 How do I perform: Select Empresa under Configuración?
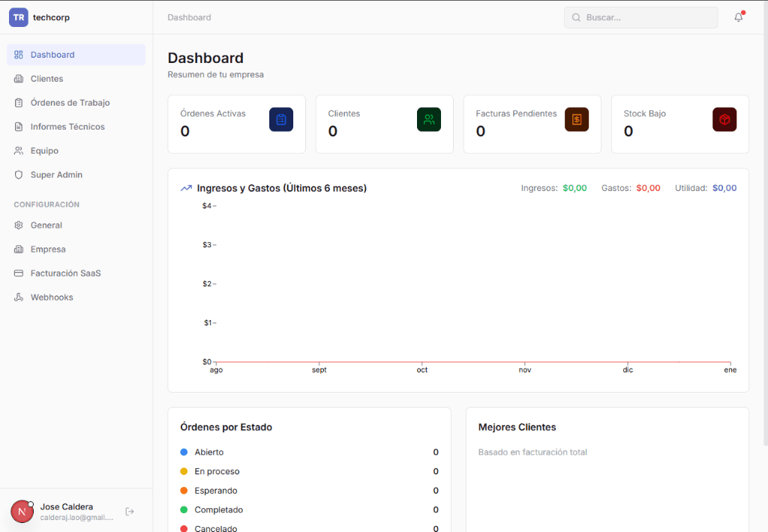(46, 249)
